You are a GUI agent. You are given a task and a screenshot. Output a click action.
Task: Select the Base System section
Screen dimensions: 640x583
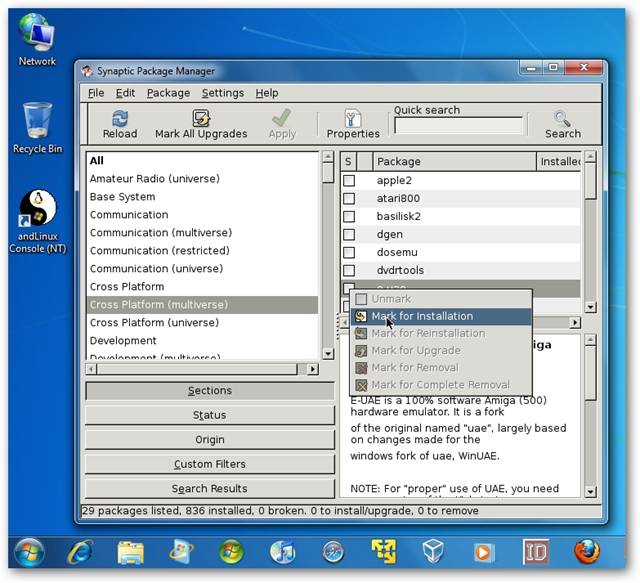[x=202, y=197]
